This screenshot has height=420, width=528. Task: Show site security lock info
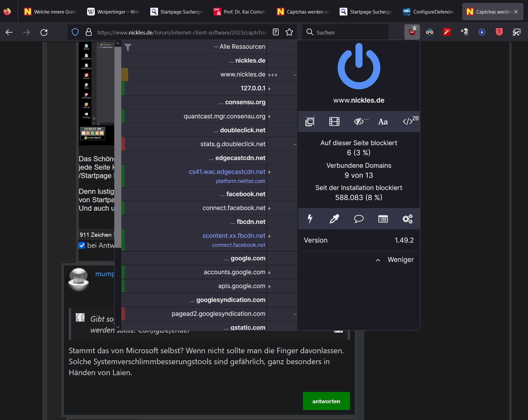88,32
